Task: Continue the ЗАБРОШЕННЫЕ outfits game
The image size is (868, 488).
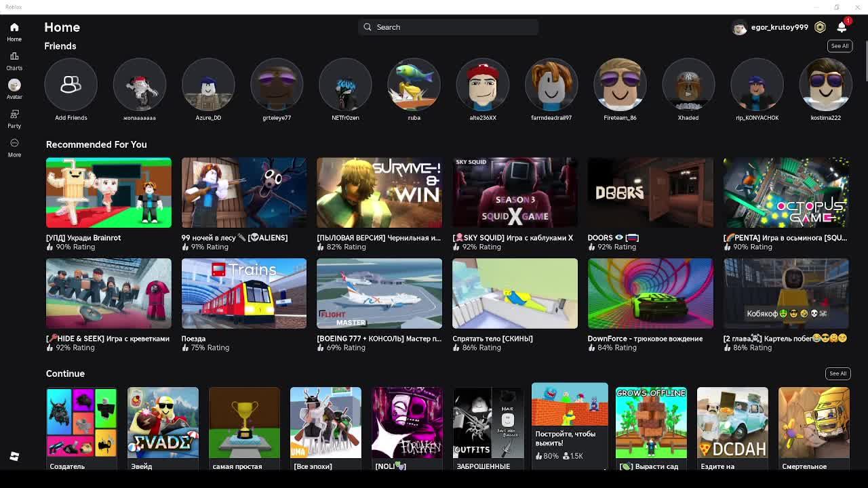Action: pos(488,423)
